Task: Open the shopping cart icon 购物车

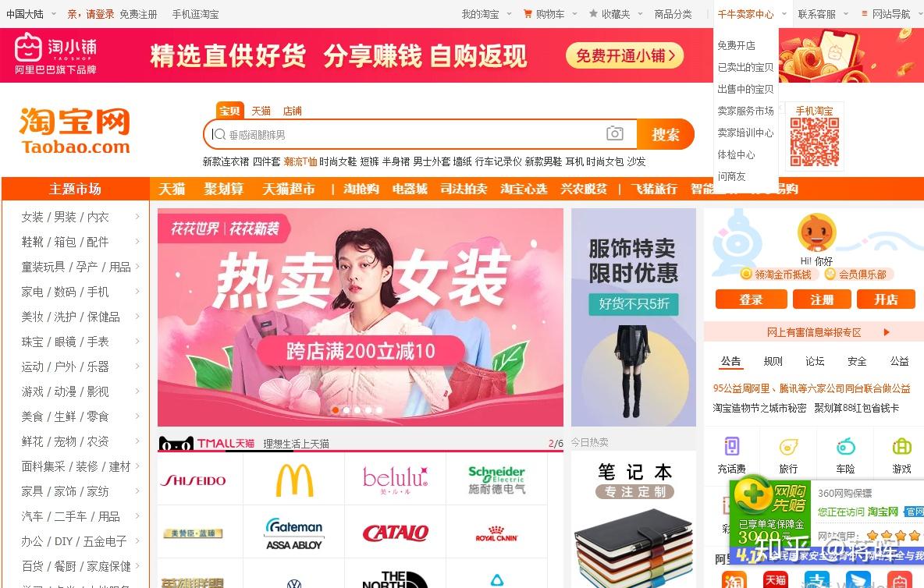Action: point(528,13)
